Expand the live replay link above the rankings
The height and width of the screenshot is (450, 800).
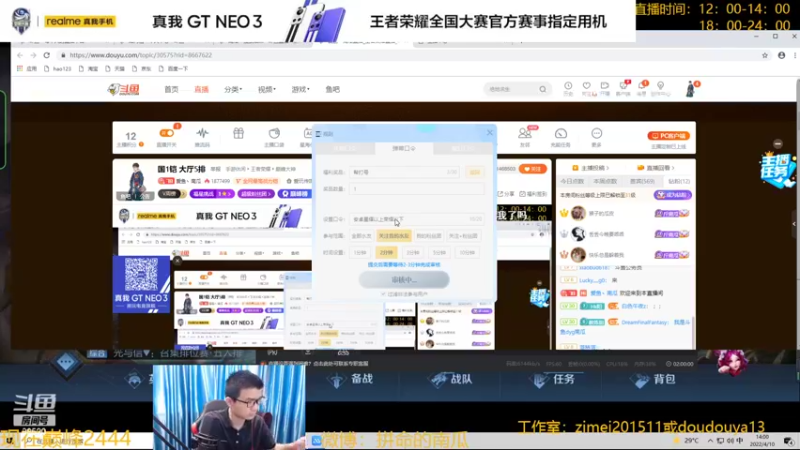[655, 168]
